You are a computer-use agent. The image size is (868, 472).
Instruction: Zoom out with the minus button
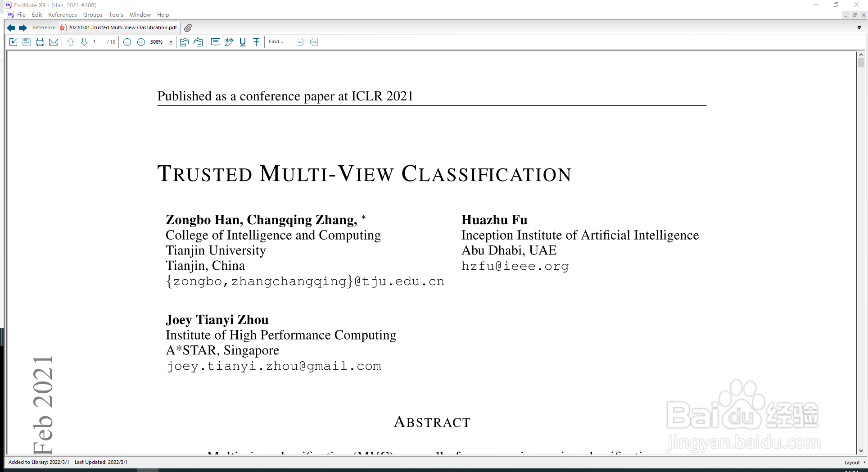point(127,42)
